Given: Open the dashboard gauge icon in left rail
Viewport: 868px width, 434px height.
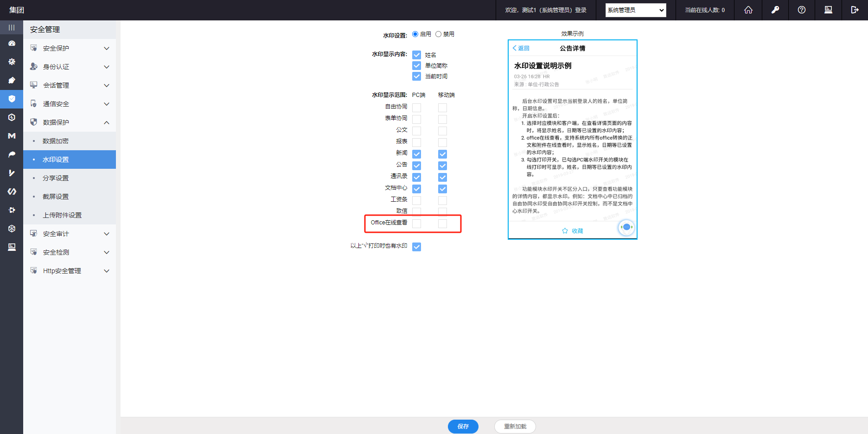Looking at the screenshot, I should (x=12, y=43).
